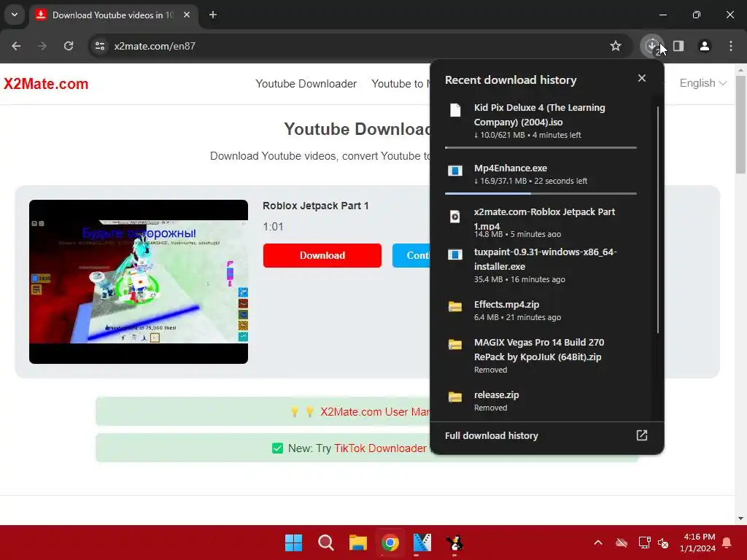Open the notification bell icon
747x560 pixels.
[727, 542]
